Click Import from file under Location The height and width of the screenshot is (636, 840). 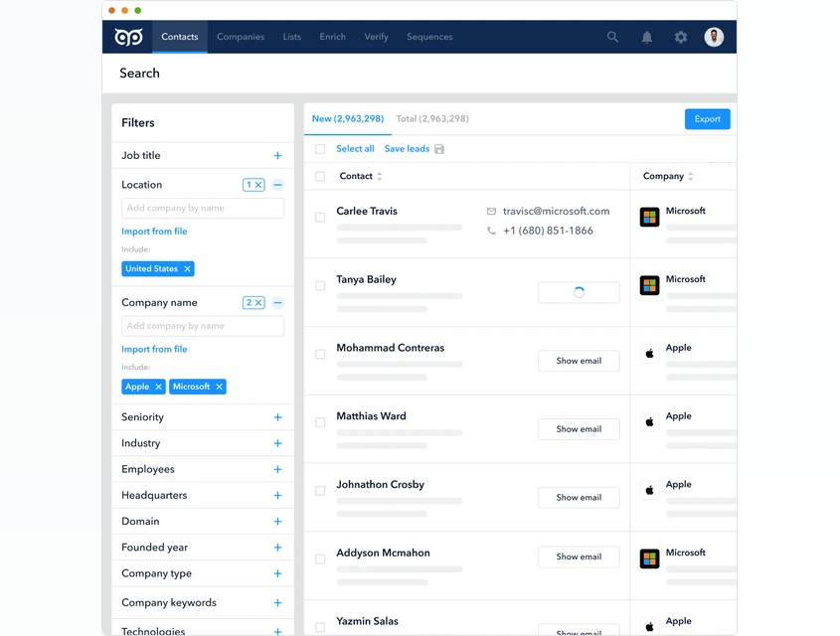click(154, 232)
